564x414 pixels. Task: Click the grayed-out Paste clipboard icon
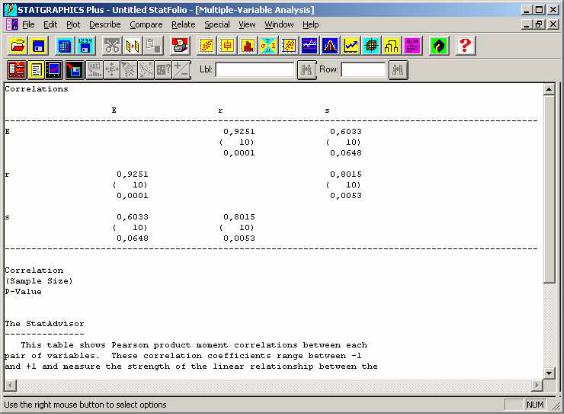click(x=153, y=46)
